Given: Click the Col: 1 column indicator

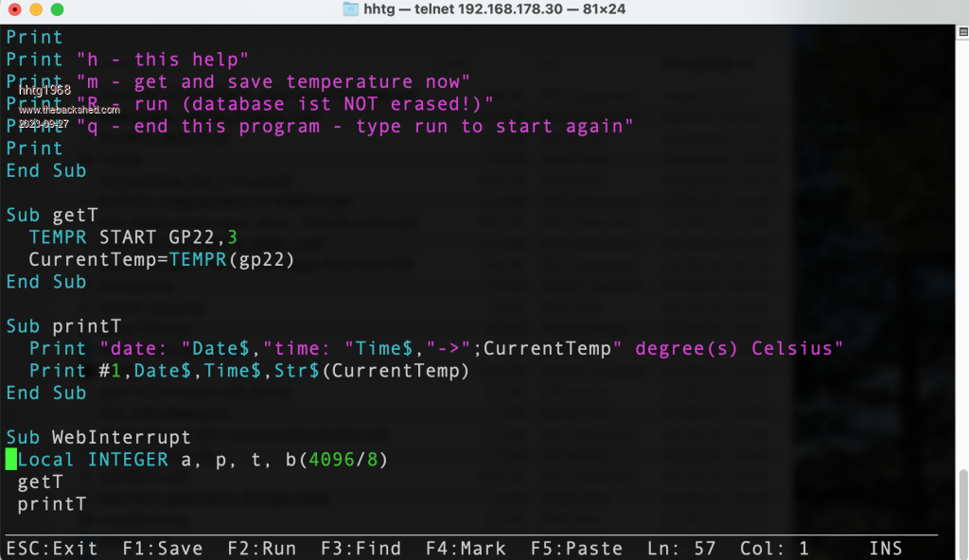Looking at the screenshot, I should click(x=775, y=549).
